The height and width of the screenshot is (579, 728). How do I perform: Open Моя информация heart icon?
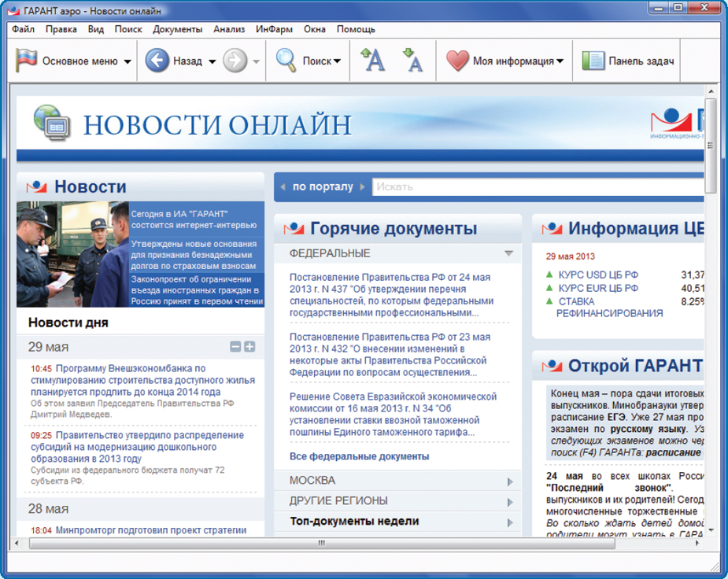click(457, 61)
